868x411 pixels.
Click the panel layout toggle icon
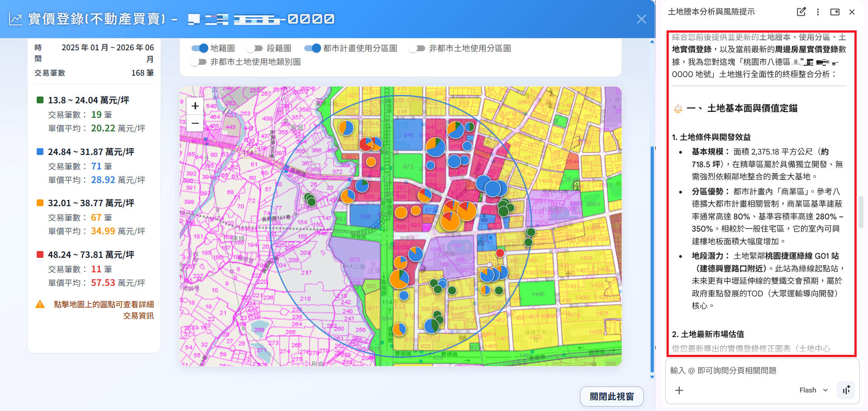tap(835, 12)
